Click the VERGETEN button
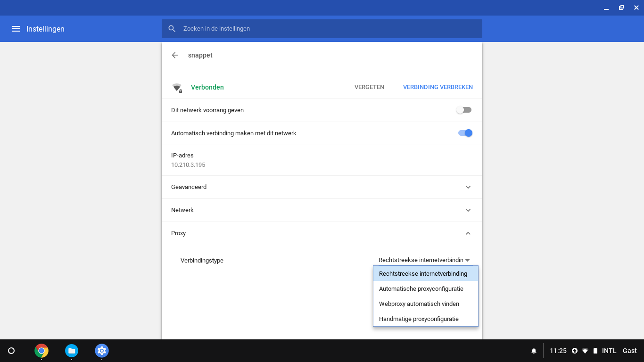644x362 pixels. [369, 87]
